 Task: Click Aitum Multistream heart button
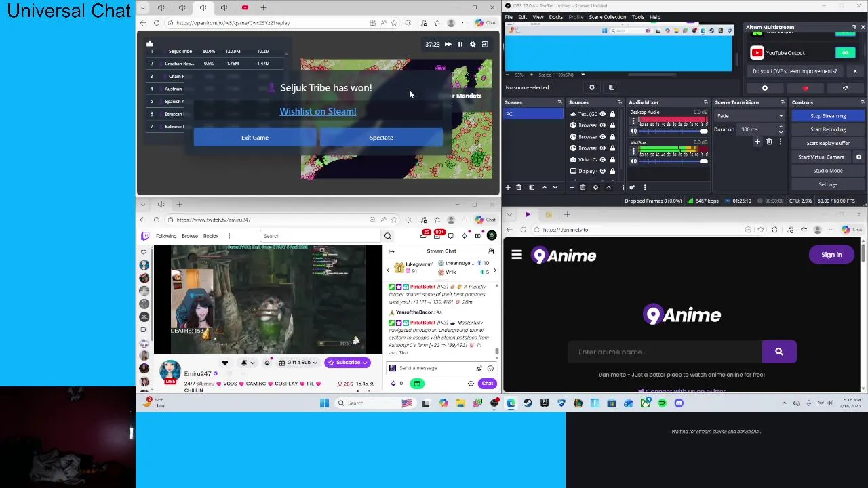[x=805, y=88]
